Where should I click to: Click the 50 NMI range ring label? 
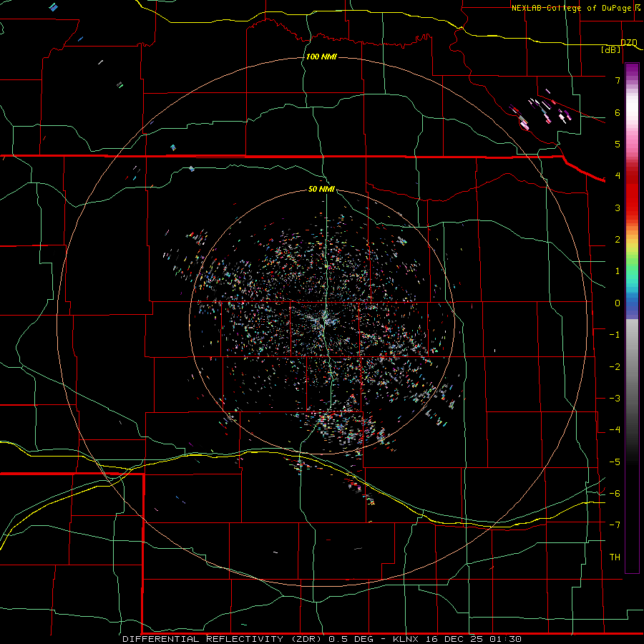(x=321, y=189)
